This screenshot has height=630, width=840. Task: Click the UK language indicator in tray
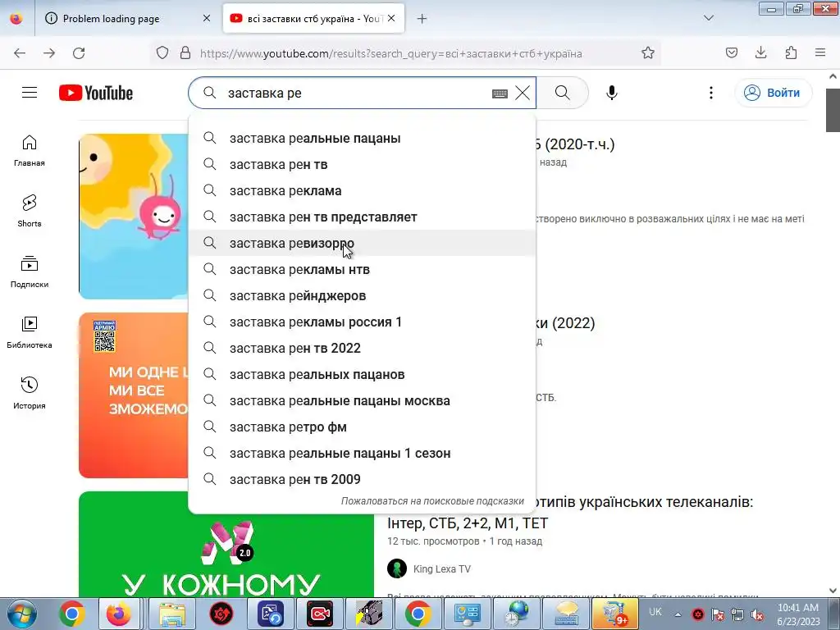pyautogui.click(x=655, y=612)
